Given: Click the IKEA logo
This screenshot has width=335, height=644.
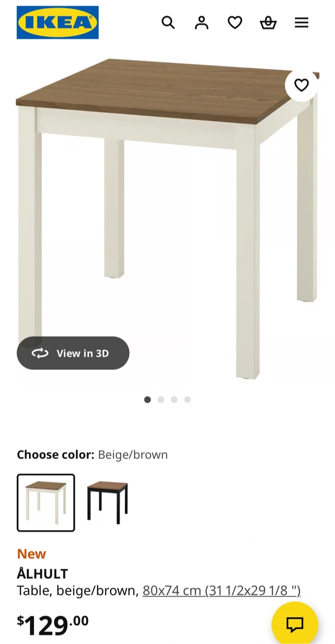Looking at the screenshot, I should 57,22.
